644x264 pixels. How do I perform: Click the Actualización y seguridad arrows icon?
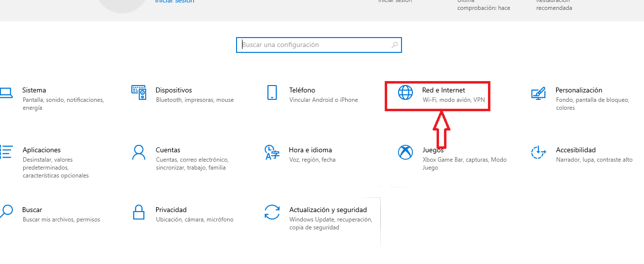(272, 212)
